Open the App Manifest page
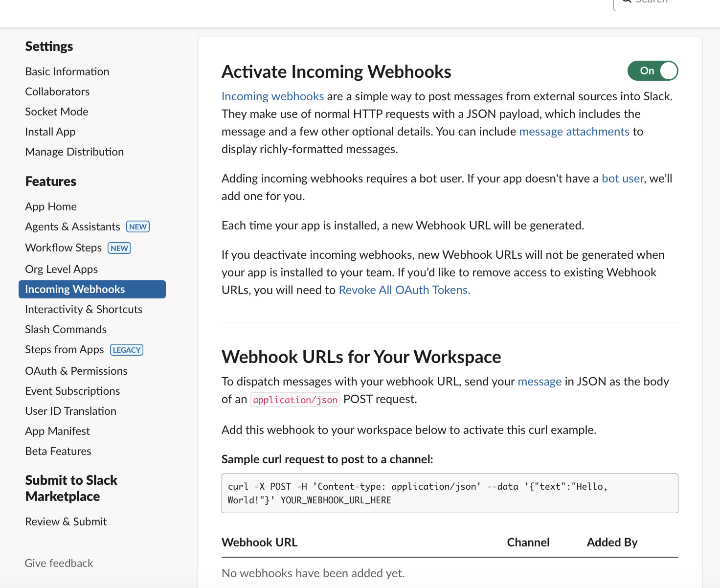720x588 pixels. point(58,431)
